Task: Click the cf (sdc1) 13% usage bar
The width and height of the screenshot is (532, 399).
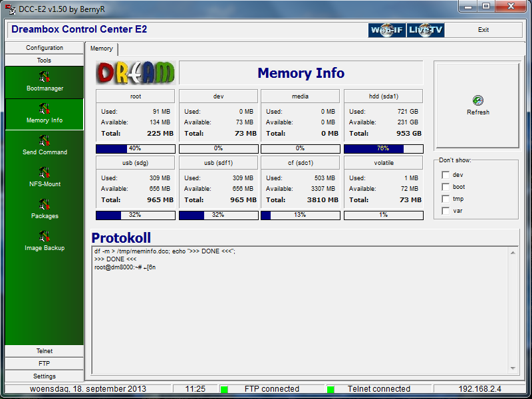Action: tap(301, 215)
